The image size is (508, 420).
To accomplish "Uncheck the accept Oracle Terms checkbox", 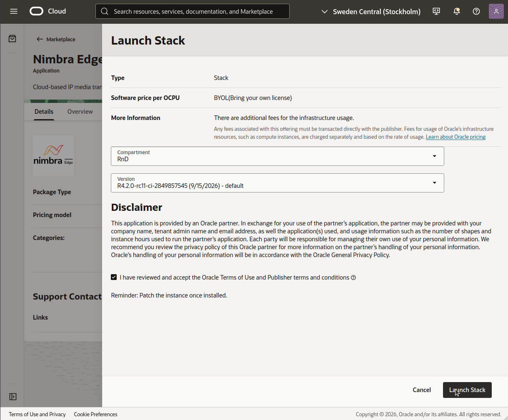I will click(x=114, y=277).
